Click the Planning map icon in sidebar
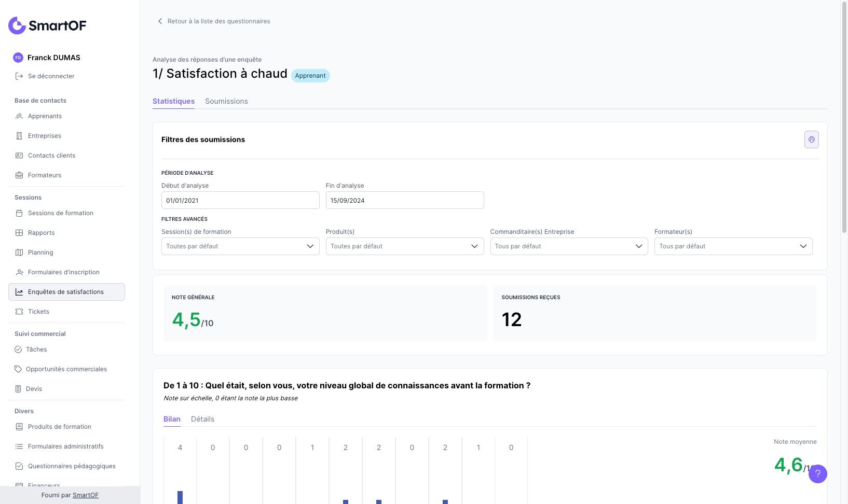Viewport: 848px width, 504px height. [x=19, y=253]
